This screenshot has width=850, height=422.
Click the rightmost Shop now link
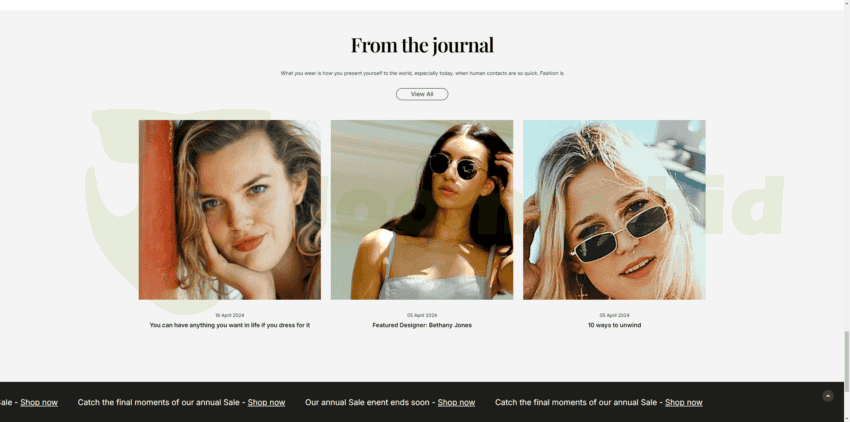(684, 402)
